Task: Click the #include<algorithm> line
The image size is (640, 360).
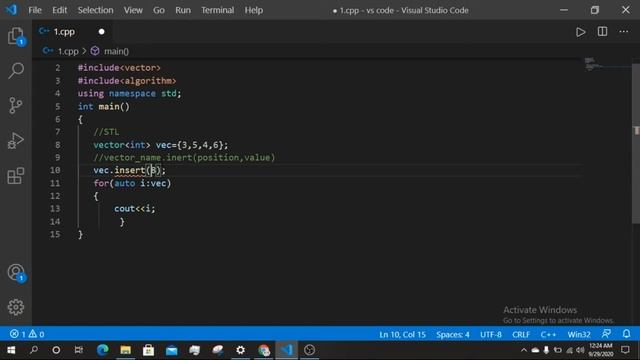Action: [x=127, y=81]
